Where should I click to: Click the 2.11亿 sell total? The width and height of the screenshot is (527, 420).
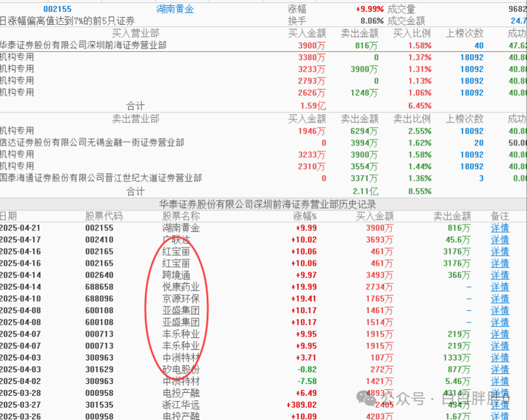point(365,192)
